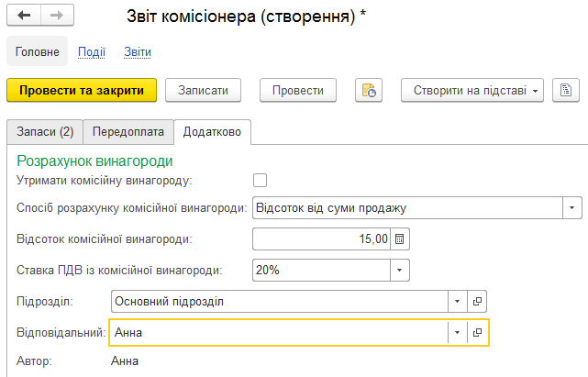588x377 pixels.
Task: Click the Провести та закрити button
Action: 82,91
